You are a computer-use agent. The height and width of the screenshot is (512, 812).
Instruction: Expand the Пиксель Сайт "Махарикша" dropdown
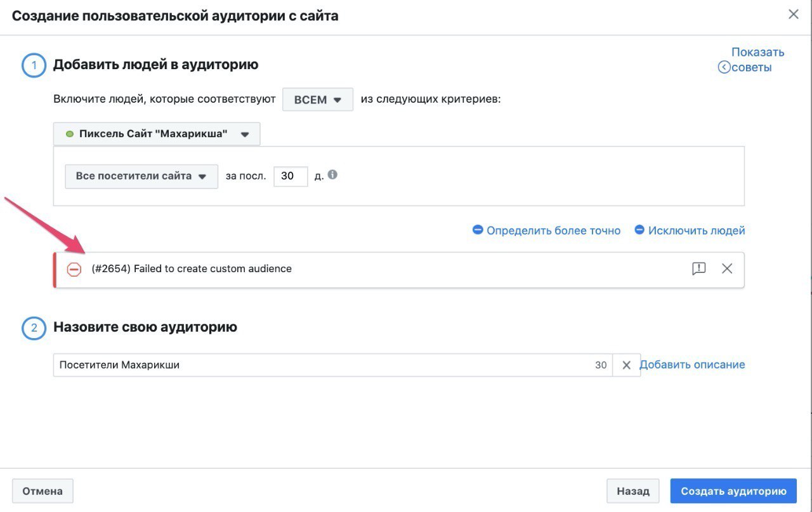[157, 134]
